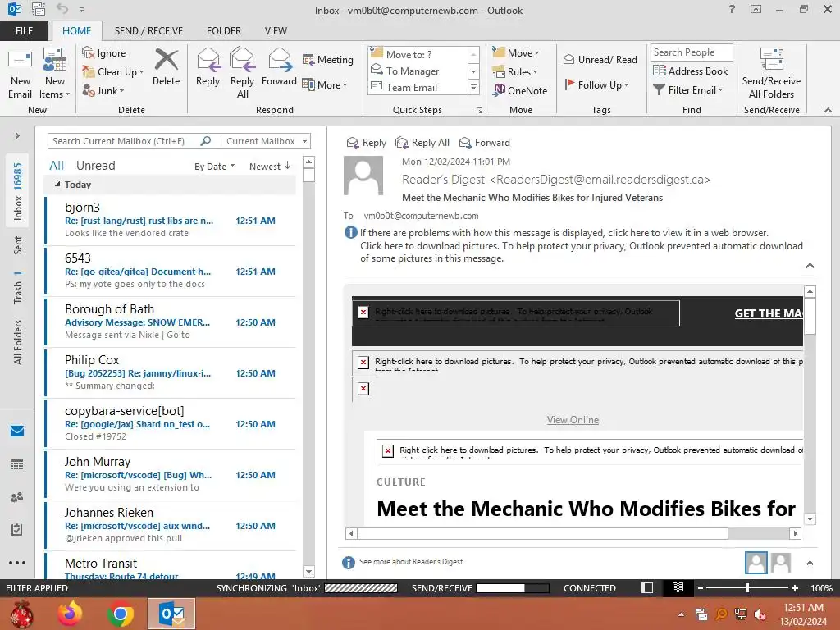Viewport: 840px width, 630px height.
Task: Open Quick Steps dialog launcher
Action: tap(479, 111)
